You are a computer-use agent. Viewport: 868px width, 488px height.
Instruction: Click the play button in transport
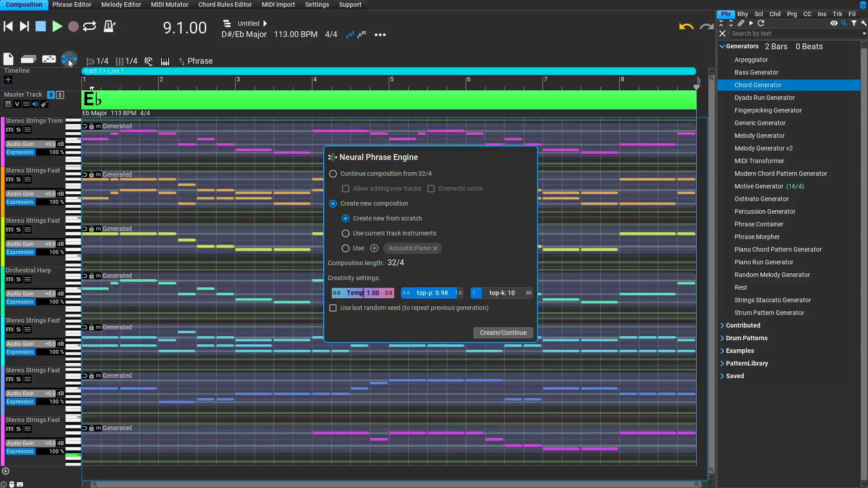pyautogui.click(x=57, y=27)
